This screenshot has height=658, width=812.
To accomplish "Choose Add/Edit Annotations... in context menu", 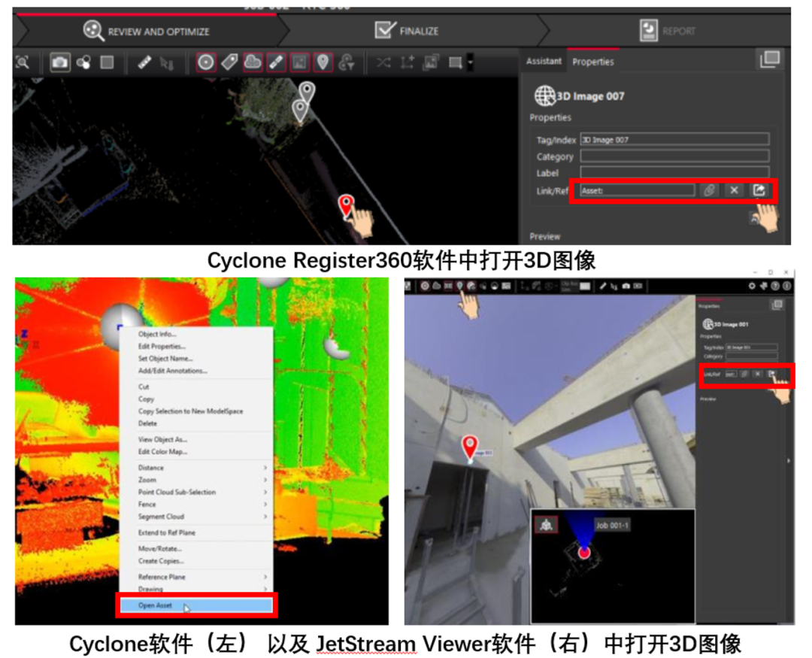I will pos(172,371).
